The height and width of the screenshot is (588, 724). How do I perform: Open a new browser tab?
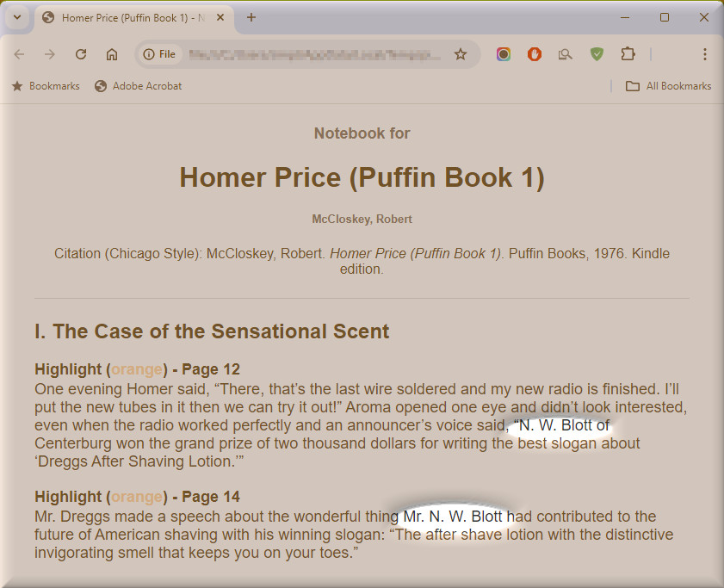(251, 17)
